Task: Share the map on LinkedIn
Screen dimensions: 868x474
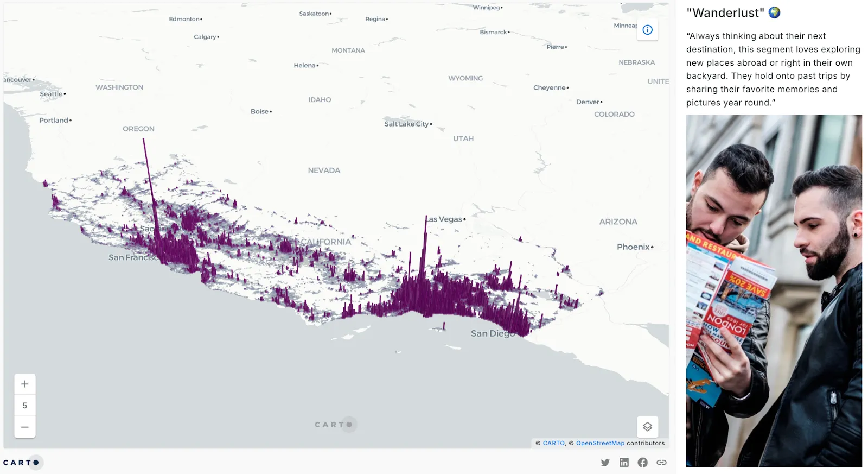Action: [x=624, y=463]
